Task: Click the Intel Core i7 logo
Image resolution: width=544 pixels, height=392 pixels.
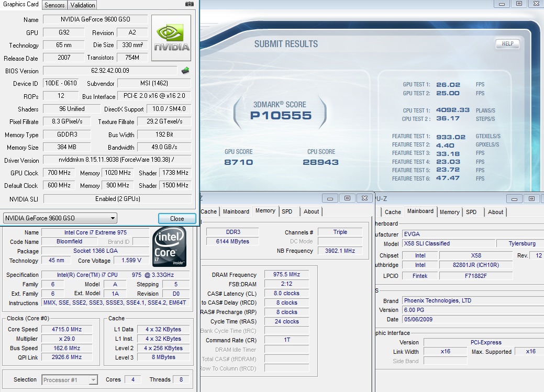Action: tap(169, 247)
